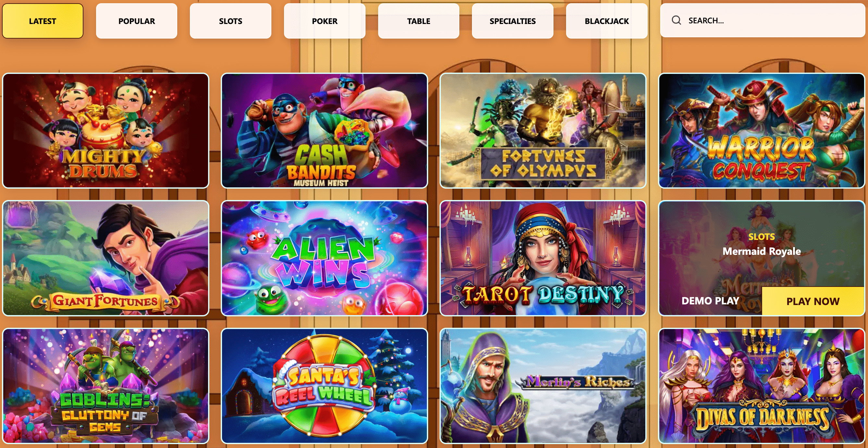Switch to the Popular tab
The image size is (868, 448).
(136, 21)
